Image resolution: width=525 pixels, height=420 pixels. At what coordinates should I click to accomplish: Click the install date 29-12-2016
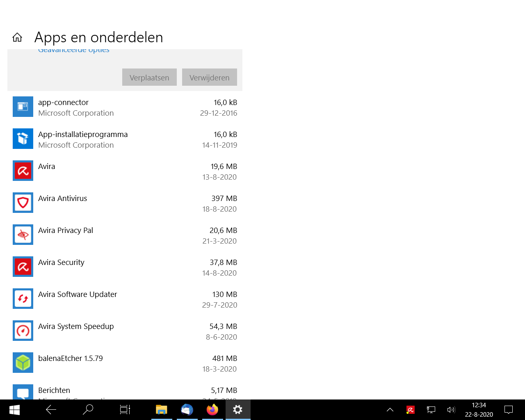click(x=219, y=113)
